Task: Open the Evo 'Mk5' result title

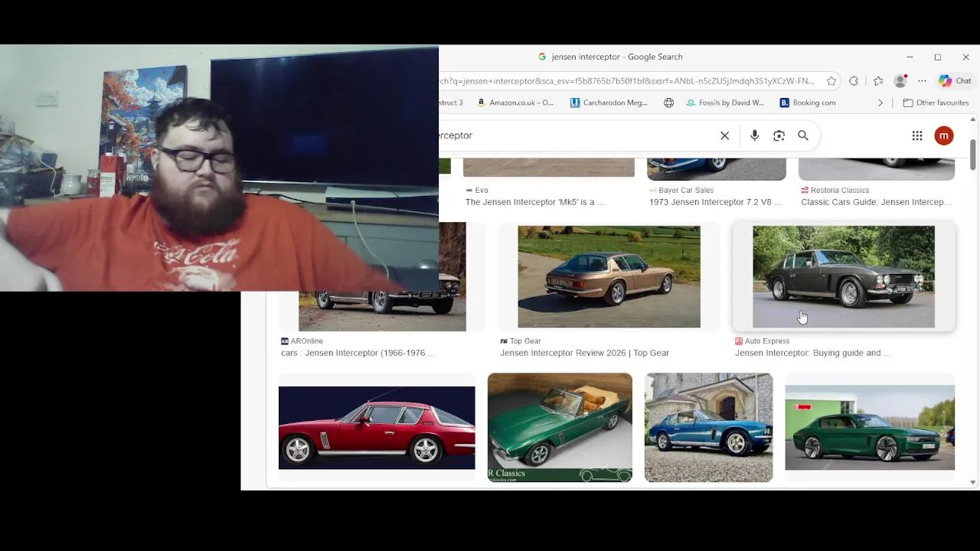Action: [x=534, y=202]
